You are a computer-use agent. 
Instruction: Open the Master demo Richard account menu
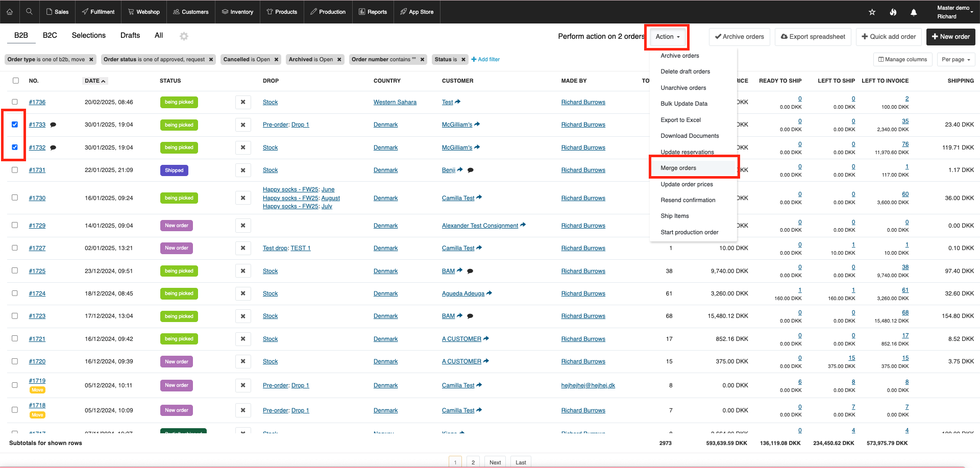[954, 12]
